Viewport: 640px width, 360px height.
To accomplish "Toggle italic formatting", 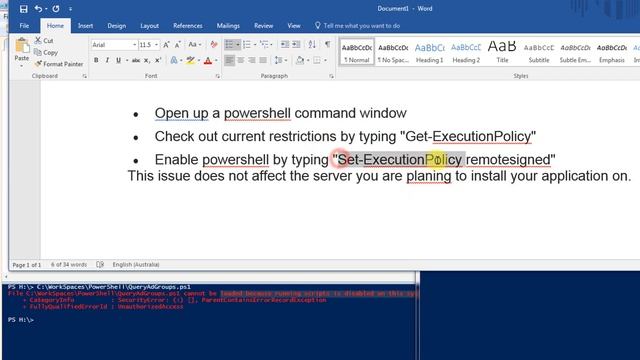I will 107,60.
